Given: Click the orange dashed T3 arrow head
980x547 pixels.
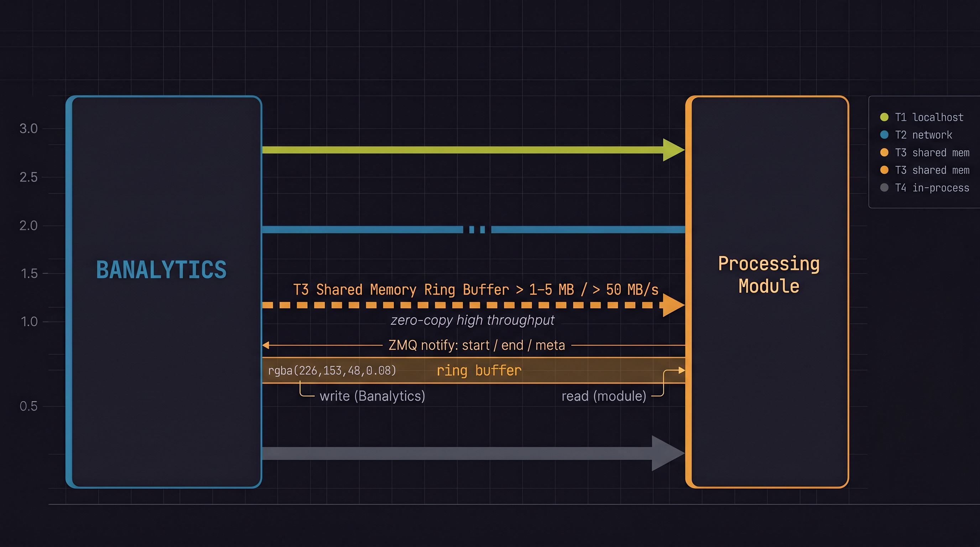Looking at the screenshot, I should [674, 305].
